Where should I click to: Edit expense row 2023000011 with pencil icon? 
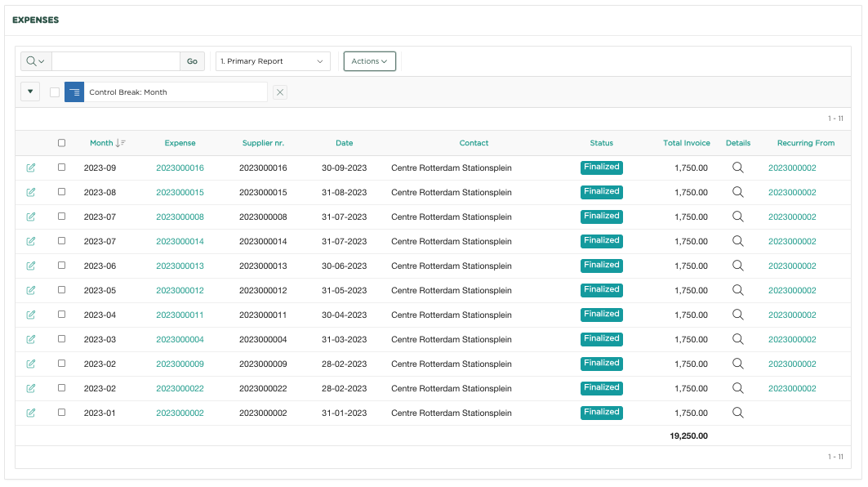(x=31, y=315)
